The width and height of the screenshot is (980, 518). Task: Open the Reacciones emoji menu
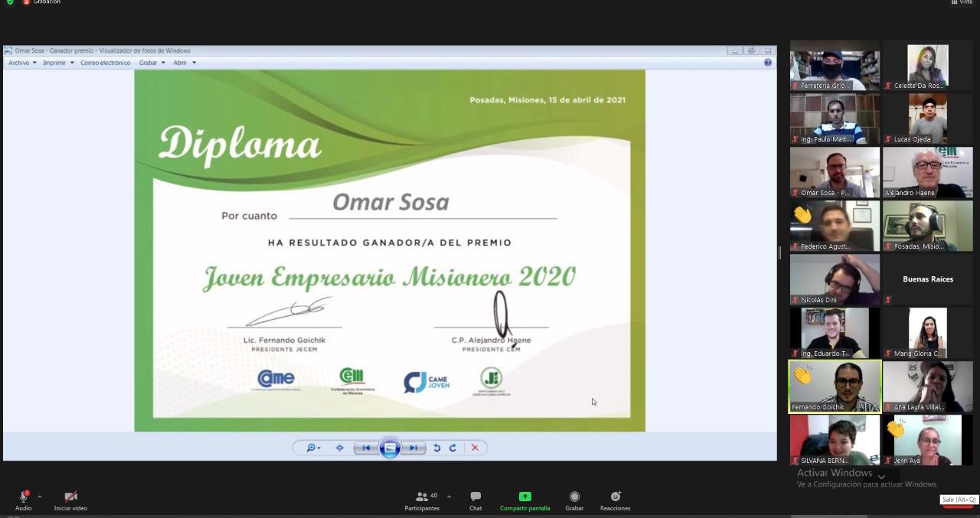615,500
